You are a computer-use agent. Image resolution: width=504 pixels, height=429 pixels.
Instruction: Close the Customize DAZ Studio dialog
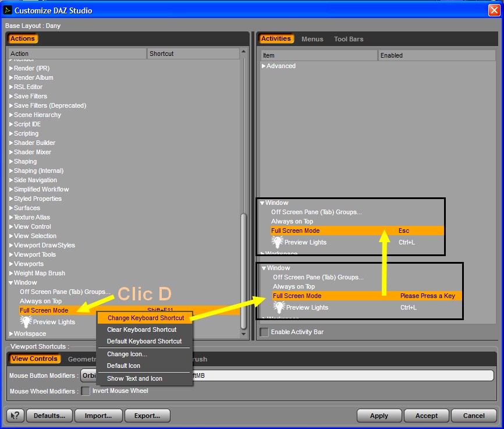(x=494, y=10)
